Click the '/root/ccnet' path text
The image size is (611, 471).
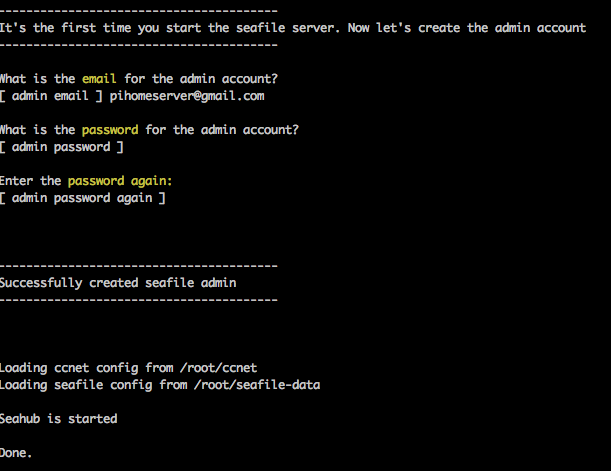(x=219, y=368)
